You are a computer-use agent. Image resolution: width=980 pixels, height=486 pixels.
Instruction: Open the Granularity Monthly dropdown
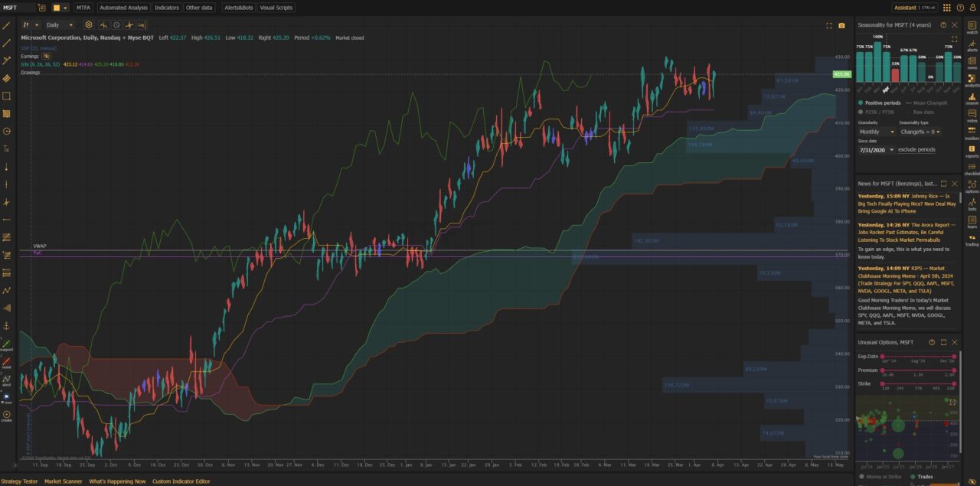click(877, 132)
